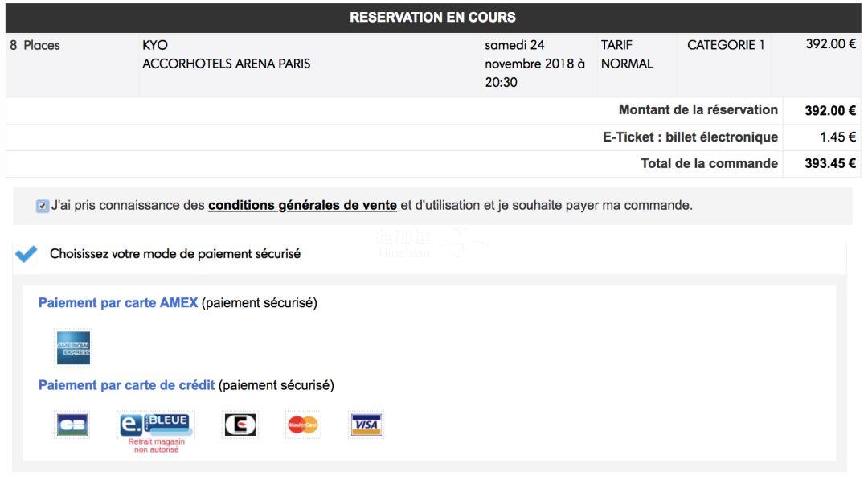This screenshot has width=868, height=484.
Task: Select the American Express payment icon
Action: [73, 348]
